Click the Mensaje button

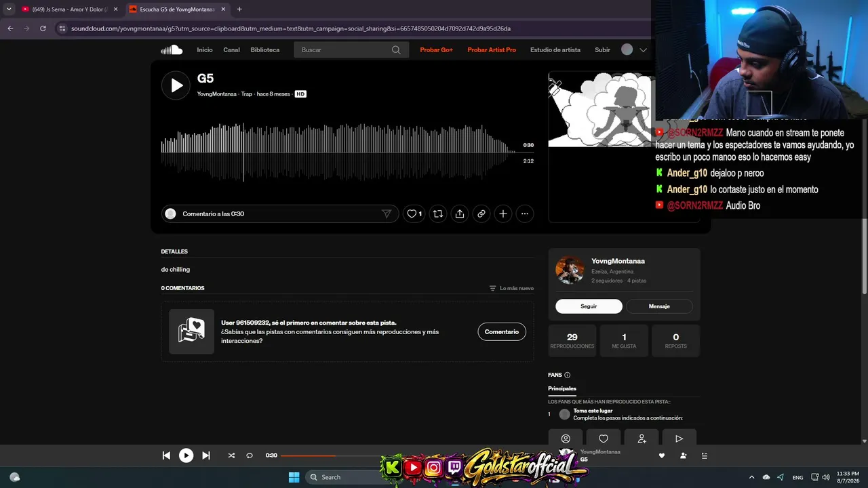click(659, 306)
